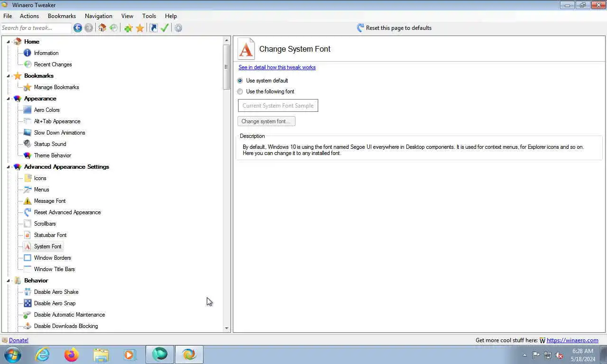Click the tree panel scrollbar up arrow

tap(226, 41)
